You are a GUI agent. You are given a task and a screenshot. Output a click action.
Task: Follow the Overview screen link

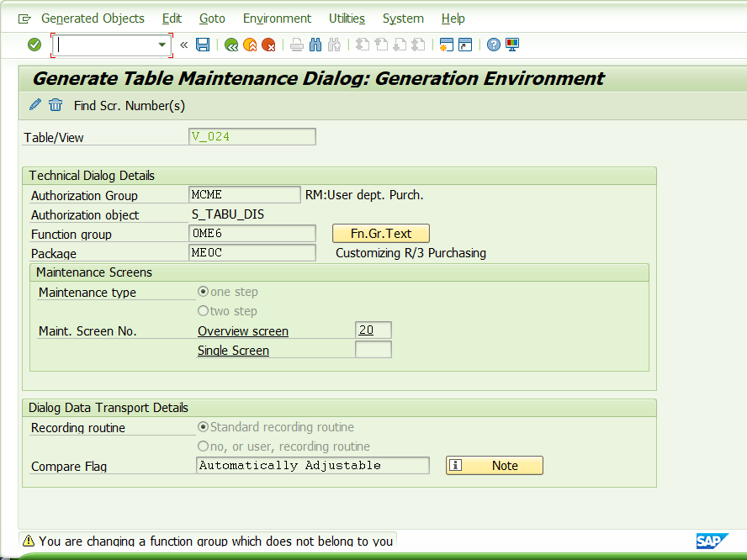(x=243, y=331)
